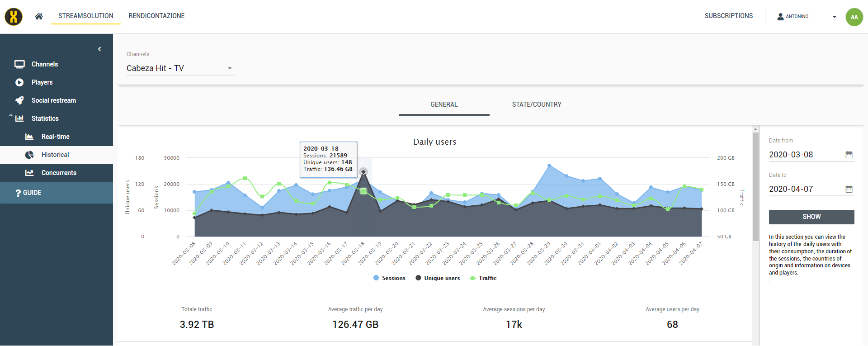Click the Historical pie chart icon
The image size is (868, 346).
click(29, 155)
